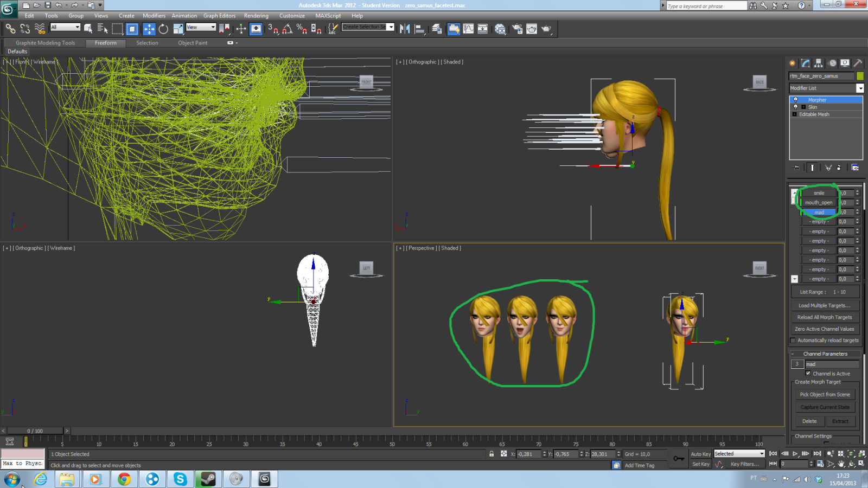This screenshot has height=488, width=868.
Task: Activate the Select Object tool
Action: [88, 29]
